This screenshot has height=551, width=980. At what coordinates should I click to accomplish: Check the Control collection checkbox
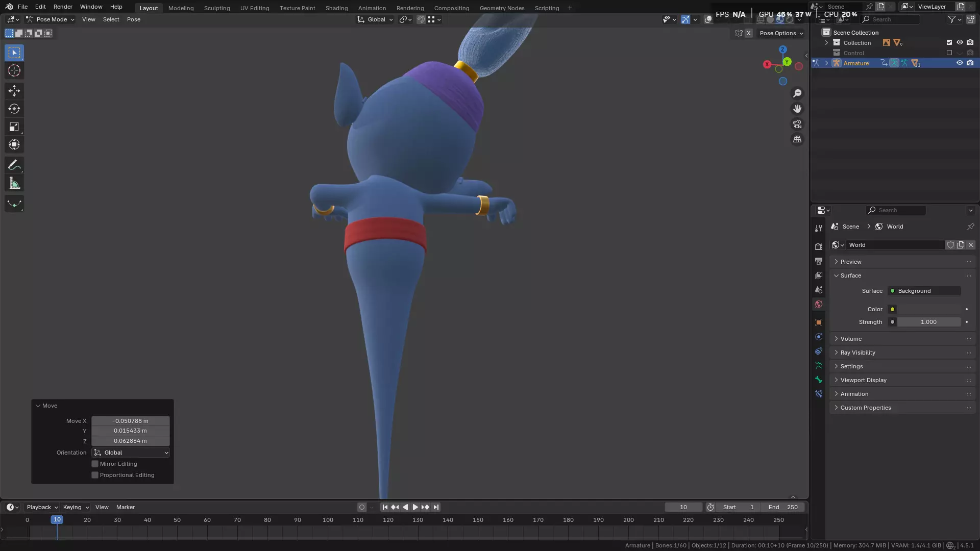949,53
